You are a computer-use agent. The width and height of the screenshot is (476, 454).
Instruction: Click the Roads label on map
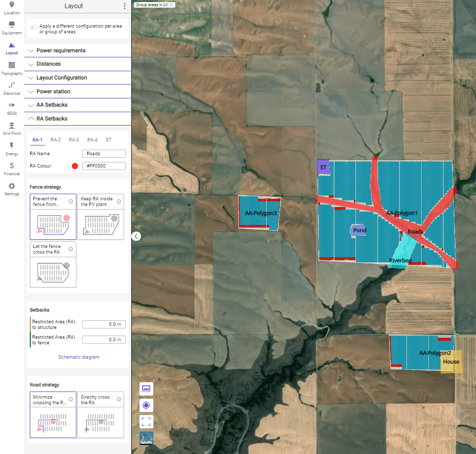[x=415, y=232]
